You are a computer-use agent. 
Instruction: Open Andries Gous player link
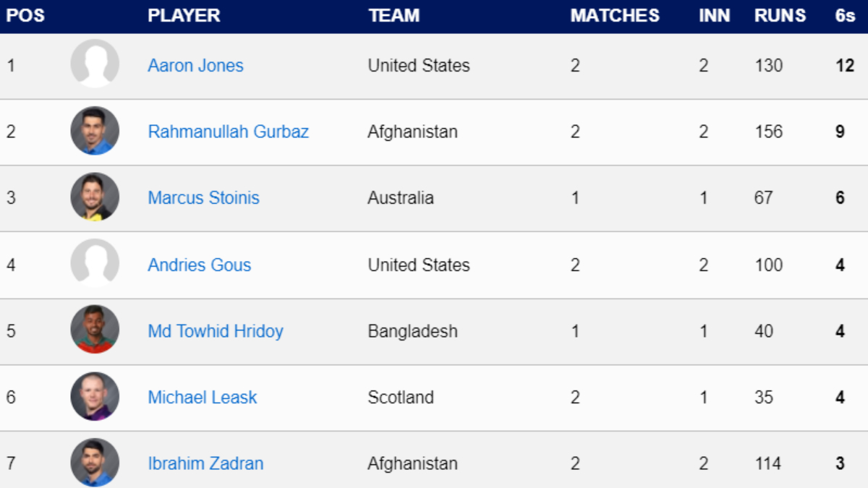coord(199,265)
